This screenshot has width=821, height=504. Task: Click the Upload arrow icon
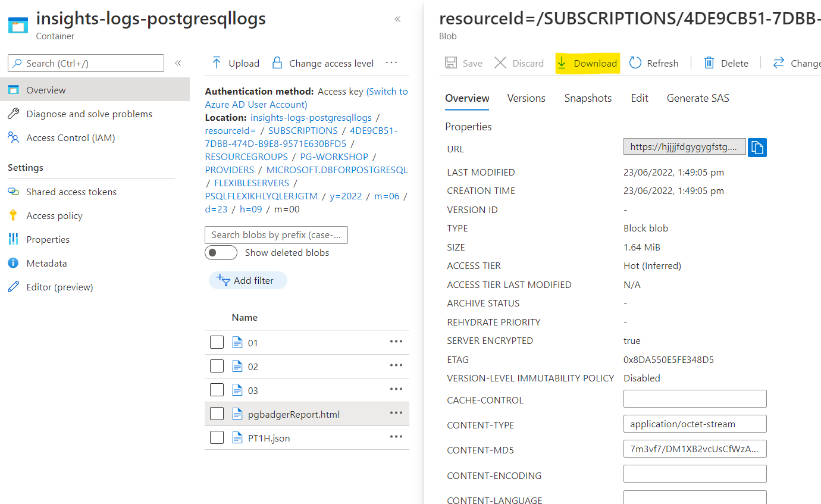tap(217, 63)
